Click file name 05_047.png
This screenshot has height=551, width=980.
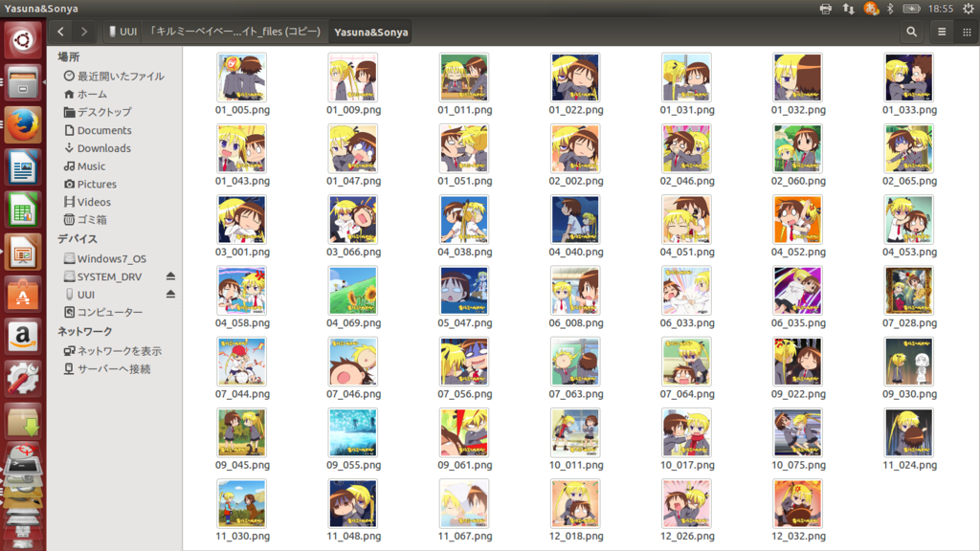coord(464,323)
